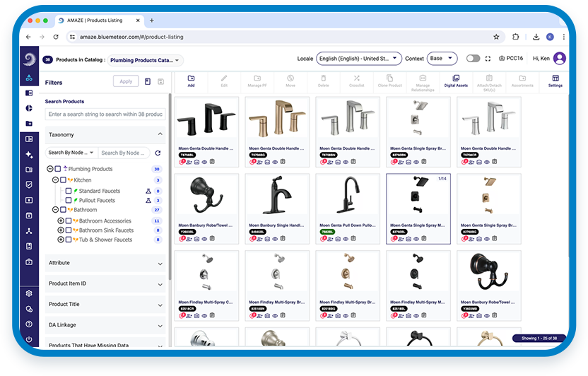Check the Bathroom Accessories checkbox
The width and height of the screenshot is (588, 376).
tap(69, 221)
